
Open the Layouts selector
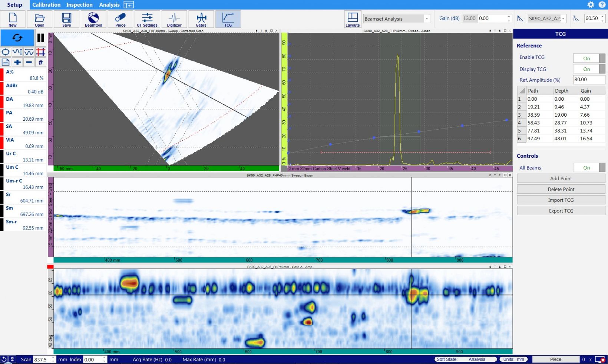[x=352, y=19]
